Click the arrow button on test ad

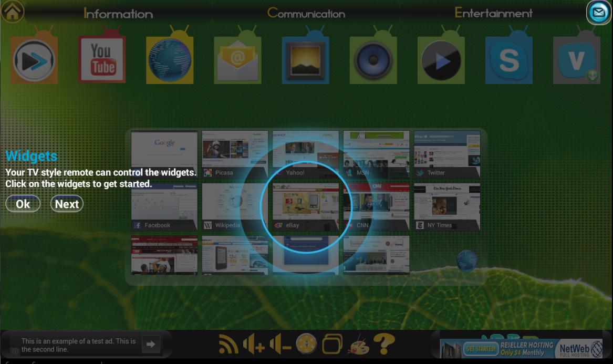151,344
